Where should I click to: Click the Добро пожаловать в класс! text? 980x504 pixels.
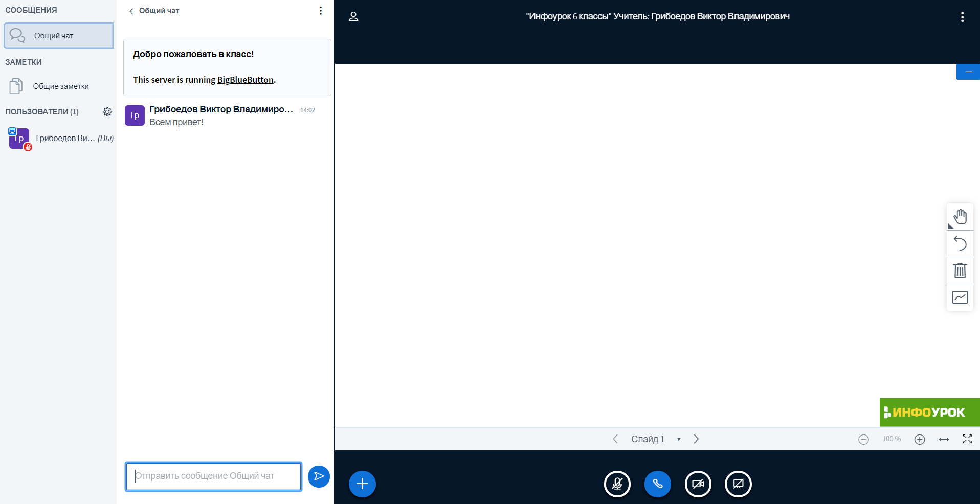click(193, 54)
